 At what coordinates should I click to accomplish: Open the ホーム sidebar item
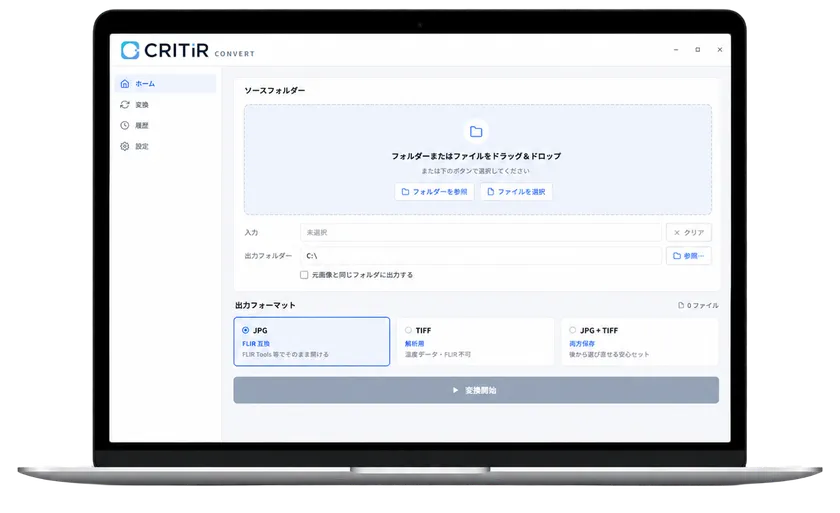pos(166,84)
